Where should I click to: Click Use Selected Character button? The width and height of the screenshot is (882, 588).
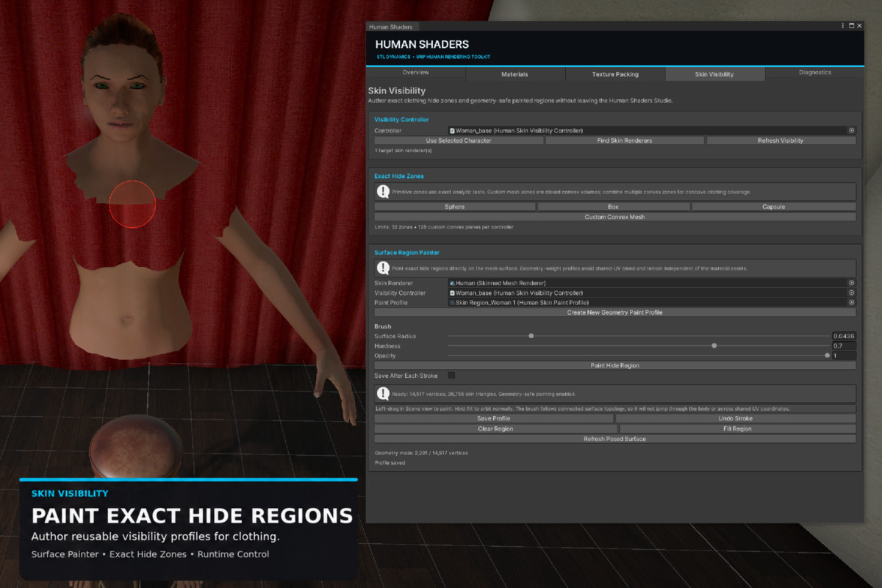(x=459, y=140)
